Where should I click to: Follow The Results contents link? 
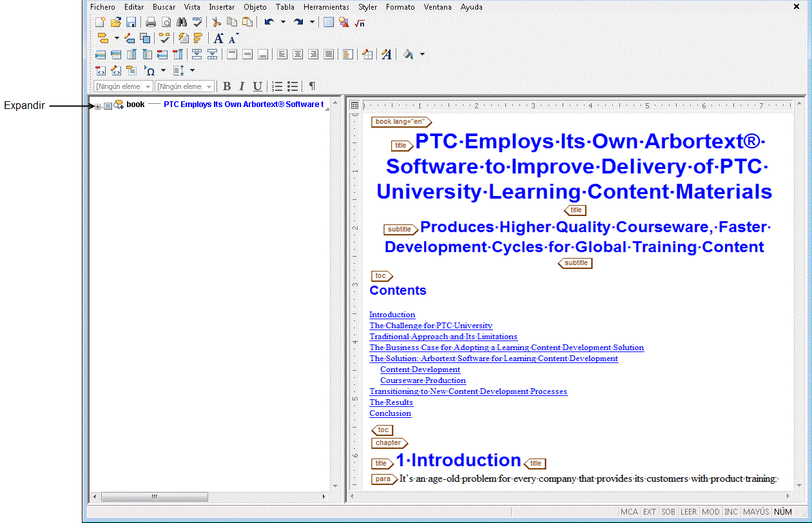(391, 402)
